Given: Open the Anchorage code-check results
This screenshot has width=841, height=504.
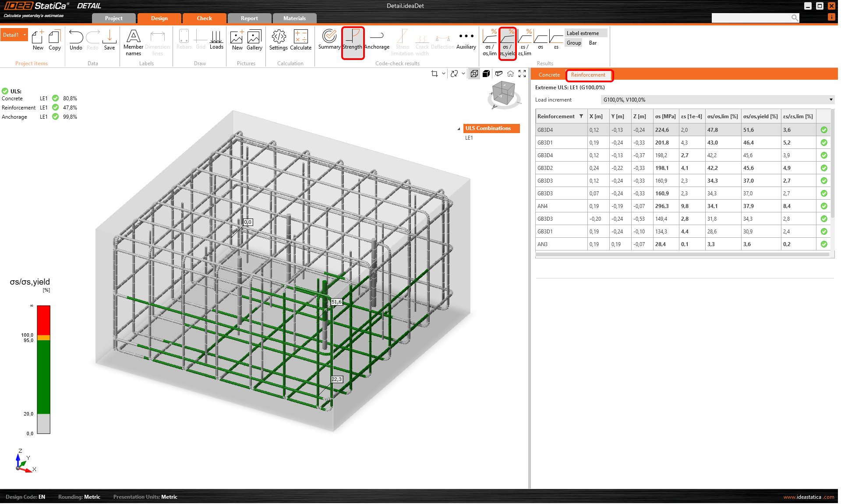Looking at the screenshot, I should 376,40.
